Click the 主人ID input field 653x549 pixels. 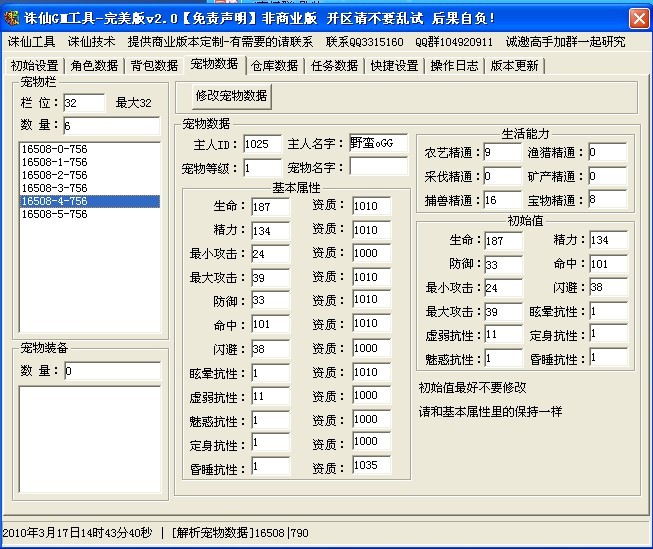[262, 144]
